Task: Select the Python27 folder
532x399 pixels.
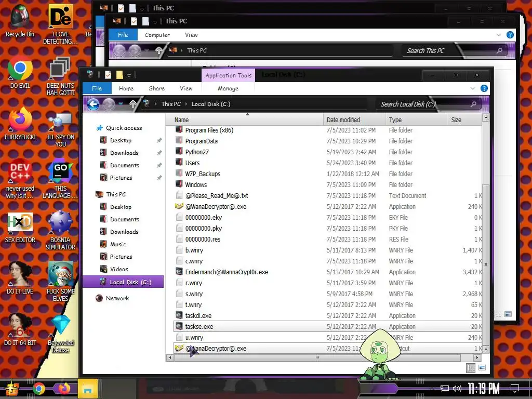Action: point(197,152)
